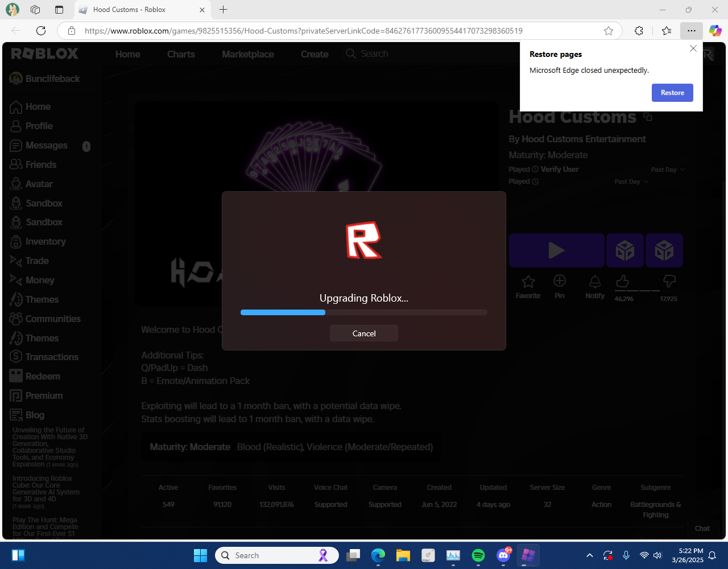Copy the game title icon

coord(647,117)
